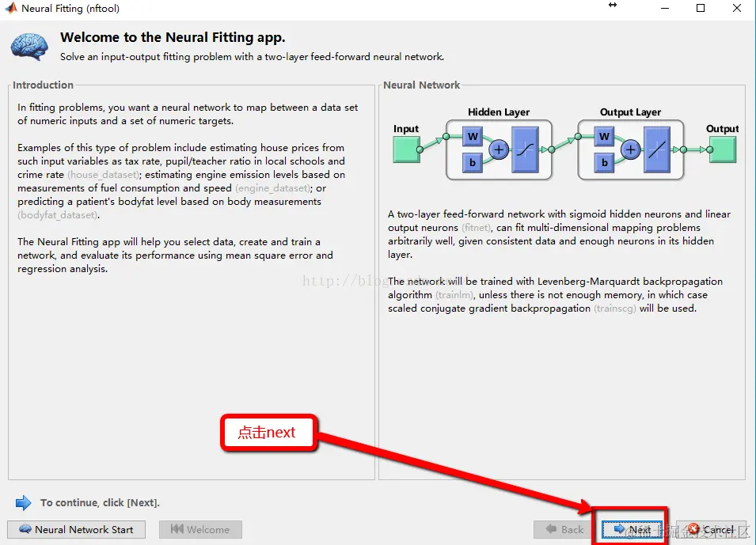This screenshot has width=756, height=545.
Task: Click the blue arrow beside To continue
Action: [x=23, y=502]
